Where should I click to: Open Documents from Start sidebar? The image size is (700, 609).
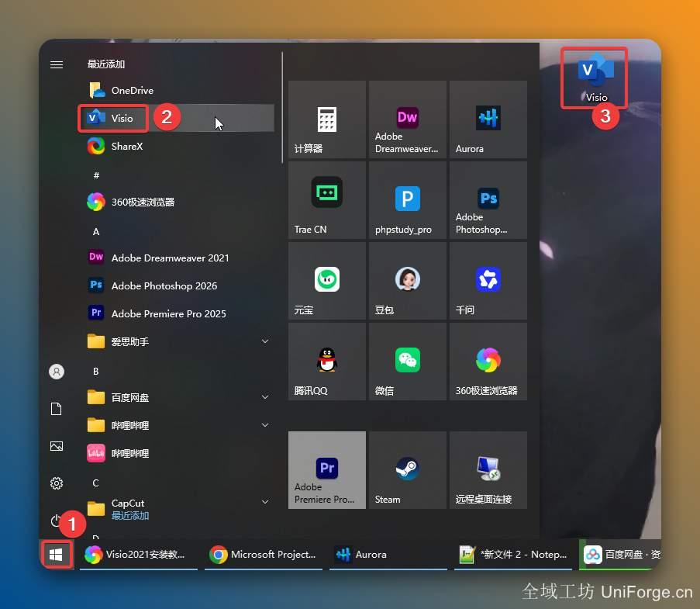[57, 408]
